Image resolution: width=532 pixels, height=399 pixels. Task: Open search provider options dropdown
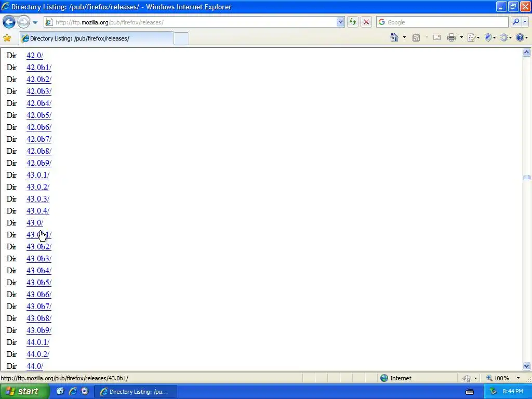point(525,22)
